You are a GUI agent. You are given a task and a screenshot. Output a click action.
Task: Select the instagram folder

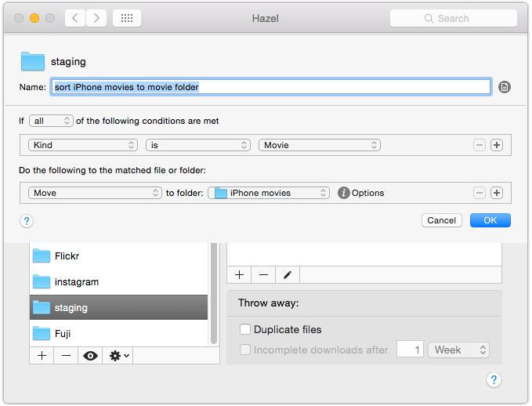coord(119,281)
